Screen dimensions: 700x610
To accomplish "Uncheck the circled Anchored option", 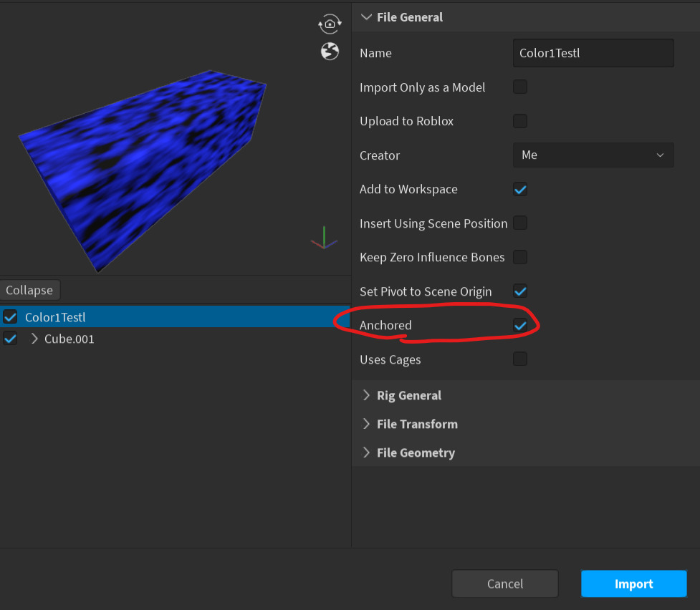I will 519,325.
